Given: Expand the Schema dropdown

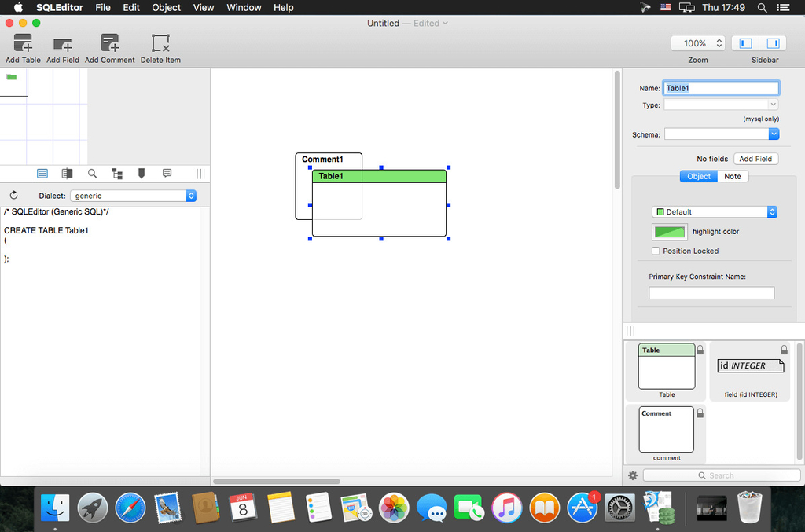Looking at the screenshot, I should (x=721, y=134).
